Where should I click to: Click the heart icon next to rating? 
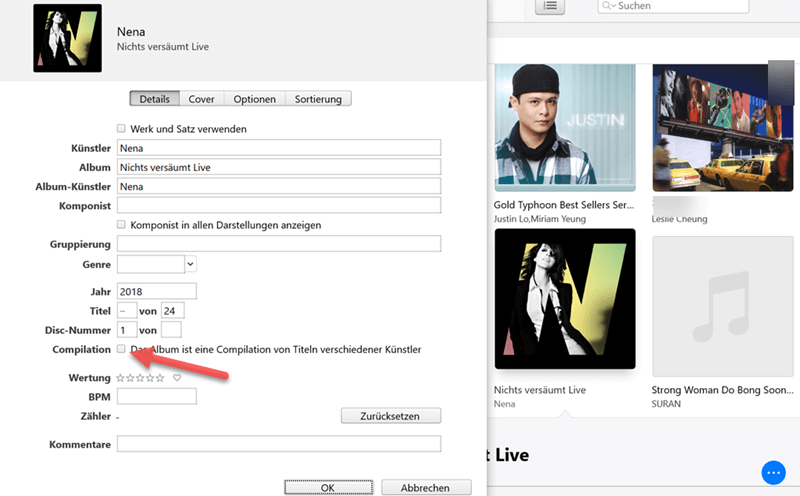click(x=177, y=378)
